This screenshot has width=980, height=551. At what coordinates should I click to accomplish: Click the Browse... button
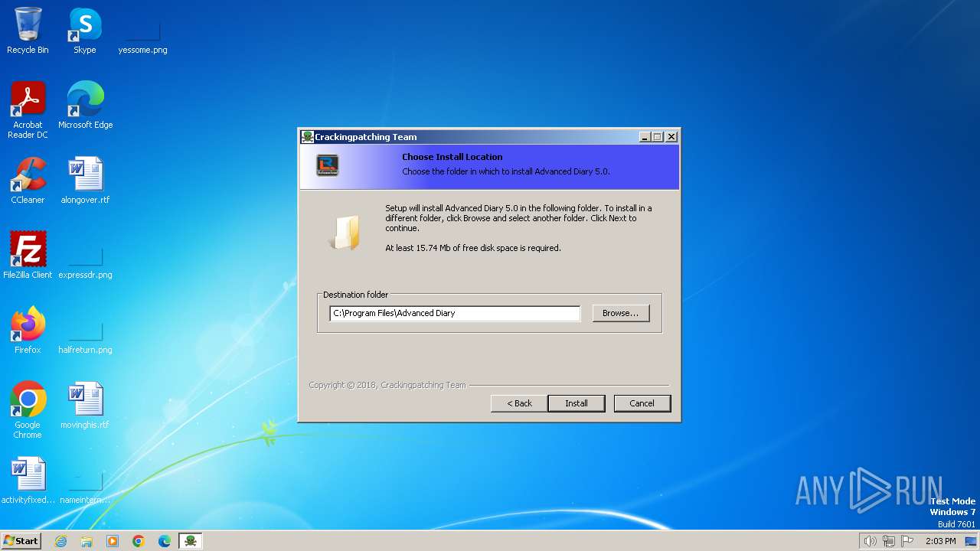(x=621, y=313)
